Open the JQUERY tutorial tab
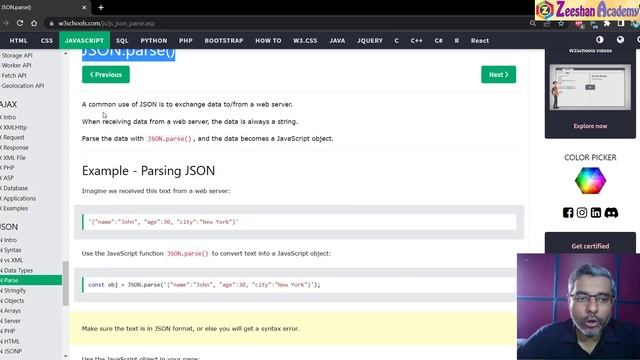Screen dimensions: 640x360 pyautogui.click(x=370, y=40)
